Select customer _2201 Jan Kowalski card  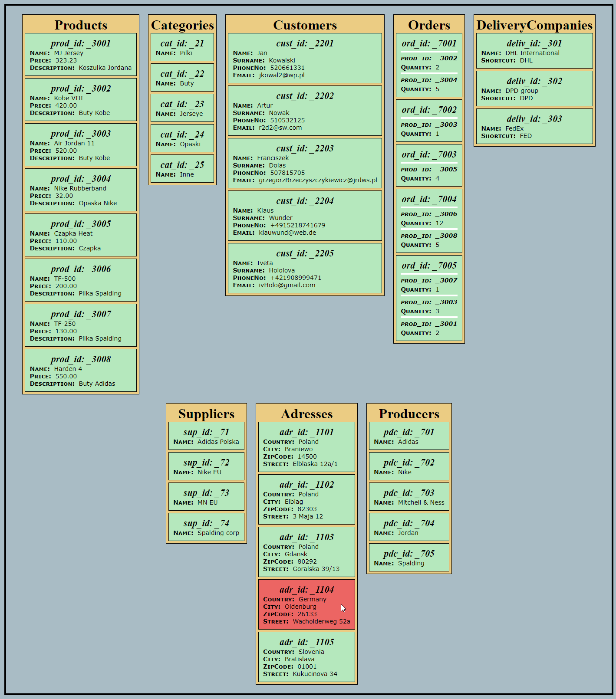click(305, 58)
